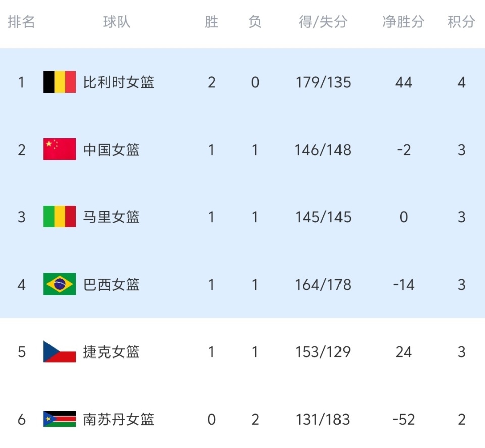Viewport: 485px width, 448px height.
Task: Open the 比利时女篮 team name
Action: pos(119,82)
